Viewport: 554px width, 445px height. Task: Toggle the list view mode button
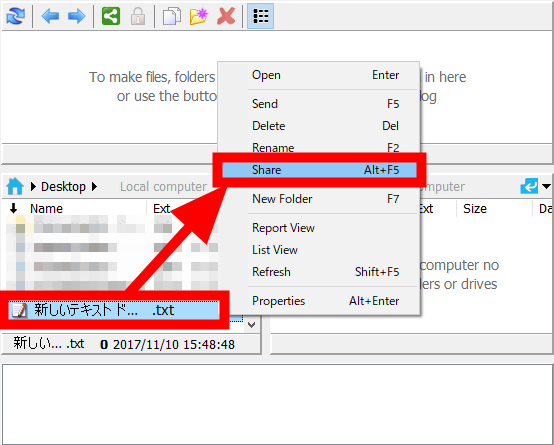(x=260, y=16)
